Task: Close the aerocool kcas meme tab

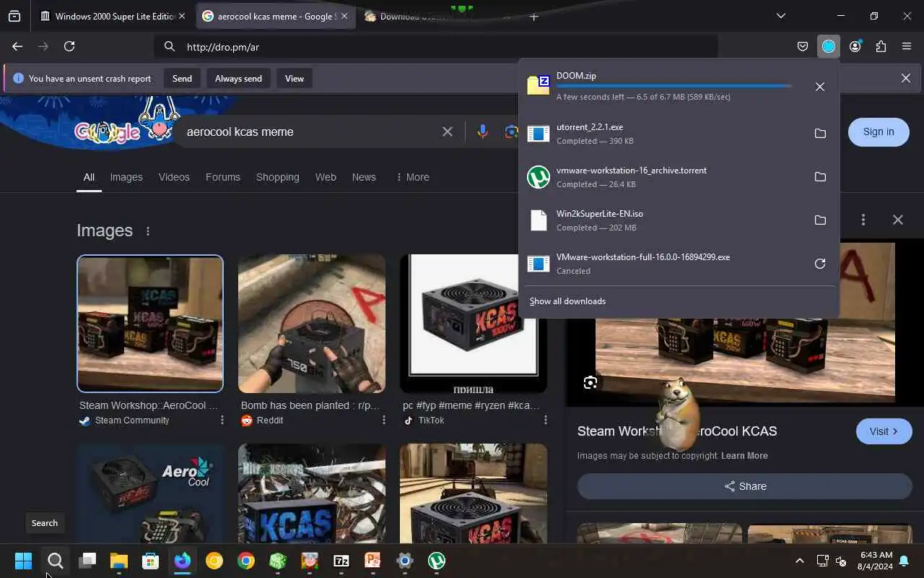Action: coord(344,16)
